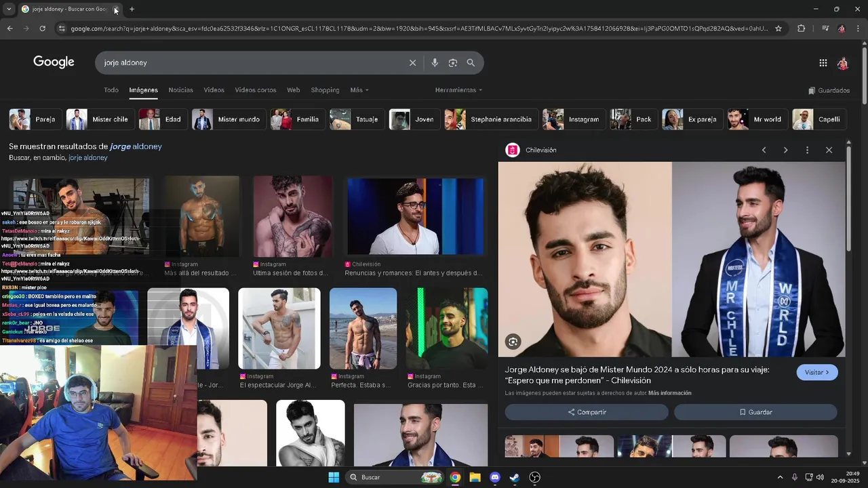The image size is (868, 488).
Task: Select the Imágenes tab
Action: 144,90
